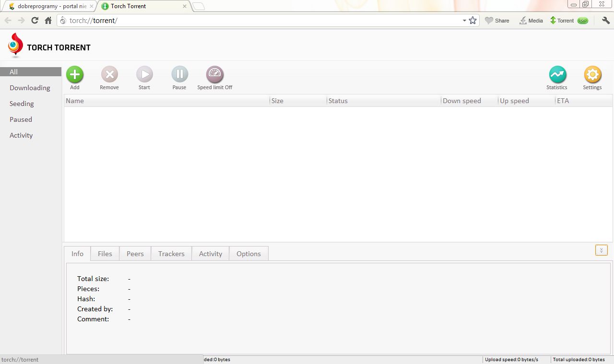Click the Total size label
This screenshot has height=364, width=614.
tap(93, 279)
